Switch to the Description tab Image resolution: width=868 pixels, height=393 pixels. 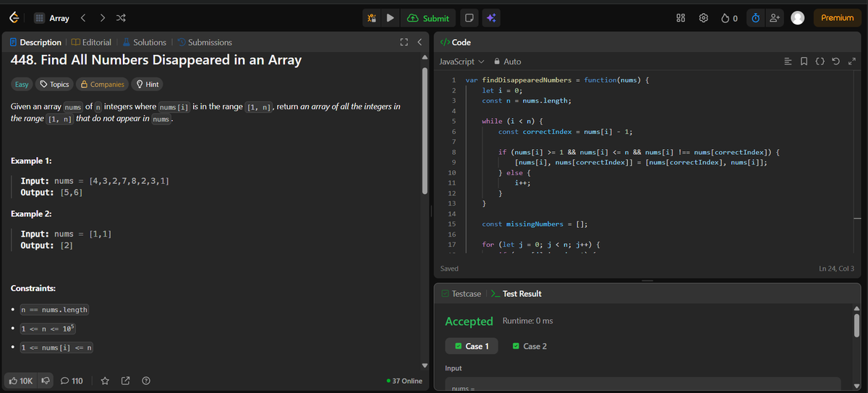click(35, 43)
